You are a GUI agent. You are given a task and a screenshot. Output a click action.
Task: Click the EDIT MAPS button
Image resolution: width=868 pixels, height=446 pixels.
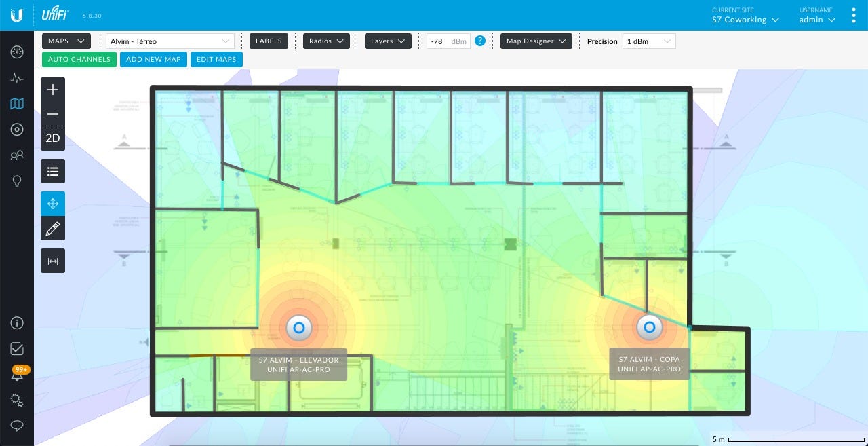[216, 59]
